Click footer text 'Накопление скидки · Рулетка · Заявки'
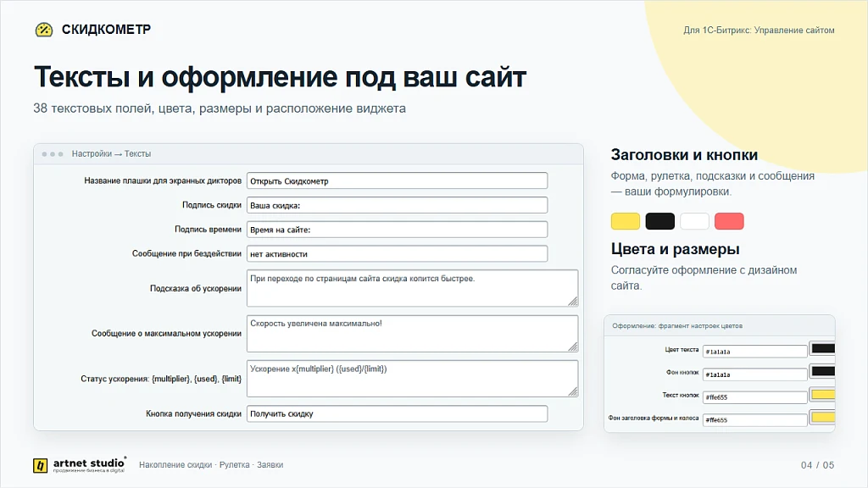This screenshot has width=868, height=488. [211, 465]
